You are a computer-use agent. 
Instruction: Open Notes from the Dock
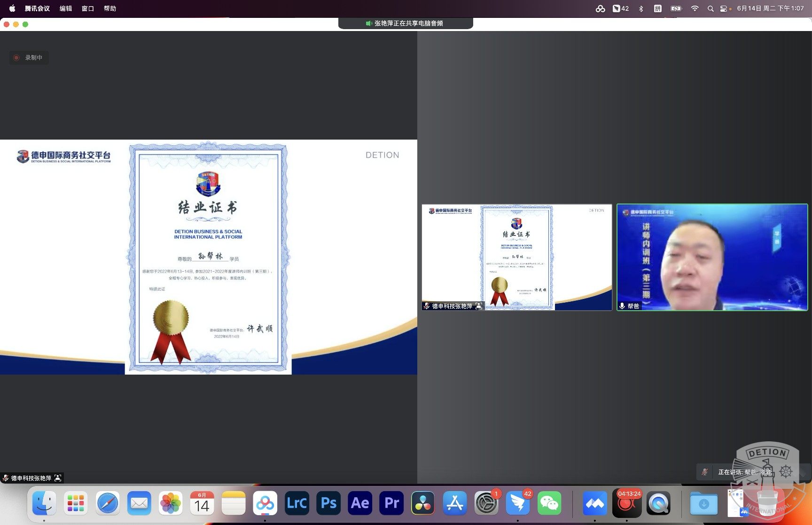234,503
